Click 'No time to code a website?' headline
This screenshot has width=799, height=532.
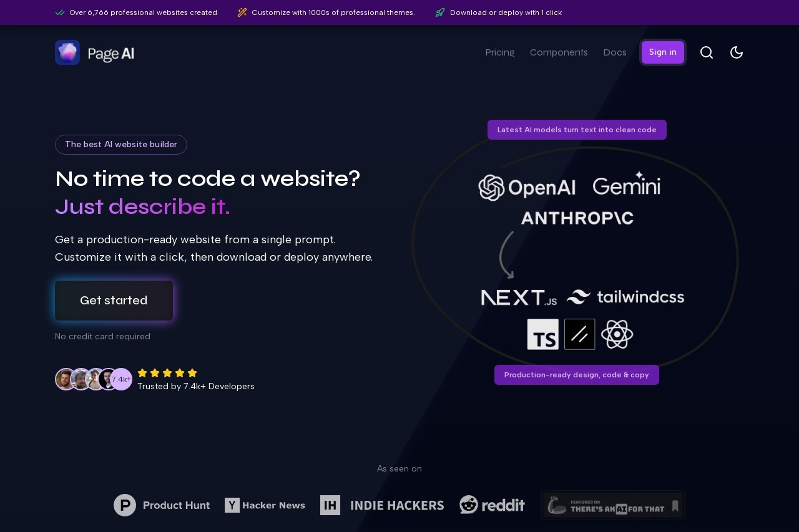click(x=208, y=179)
